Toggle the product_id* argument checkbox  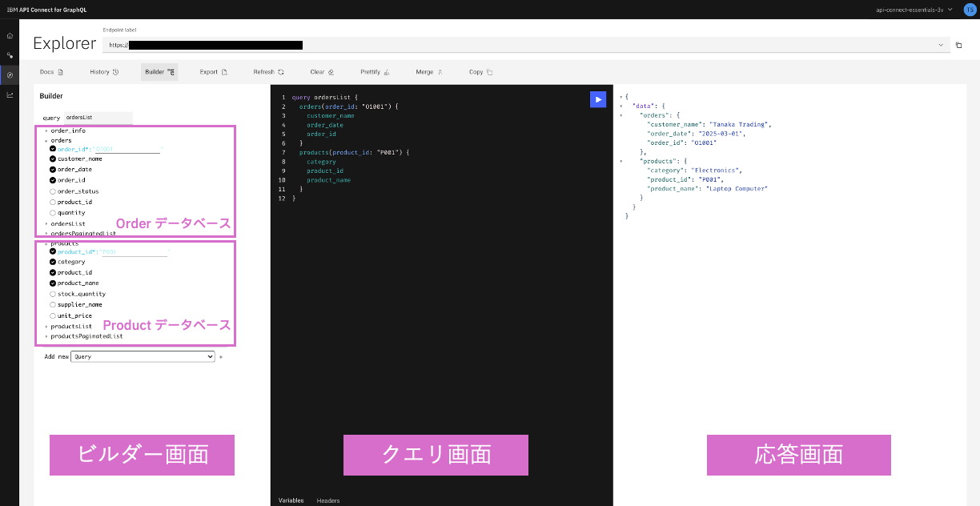point(53,252)
